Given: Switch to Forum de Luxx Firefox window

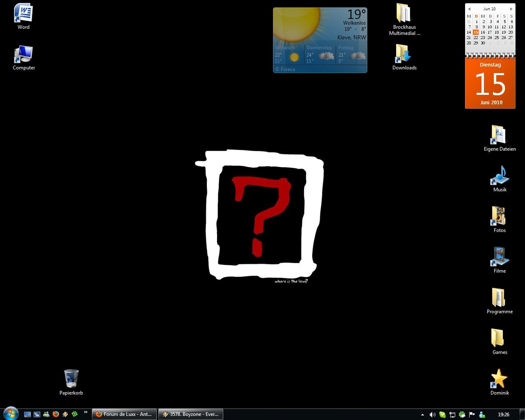Looking at the screenshot, I should 124,414.
